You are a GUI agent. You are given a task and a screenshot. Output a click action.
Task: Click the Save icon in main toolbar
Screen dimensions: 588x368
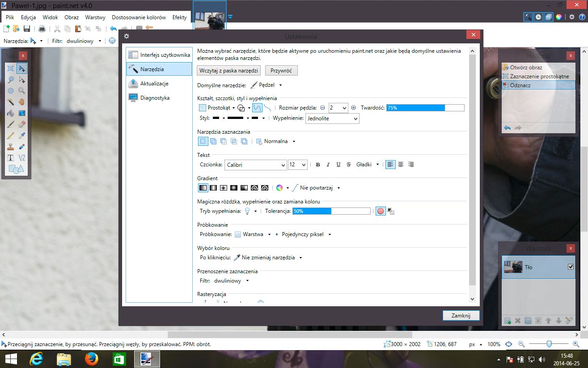pos(27,29)
